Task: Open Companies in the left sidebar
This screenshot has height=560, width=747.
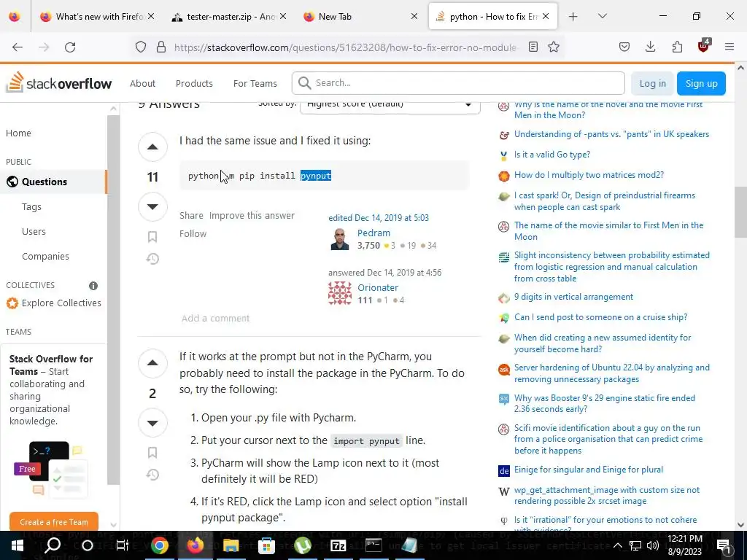Action: click(x=45, y=256)
